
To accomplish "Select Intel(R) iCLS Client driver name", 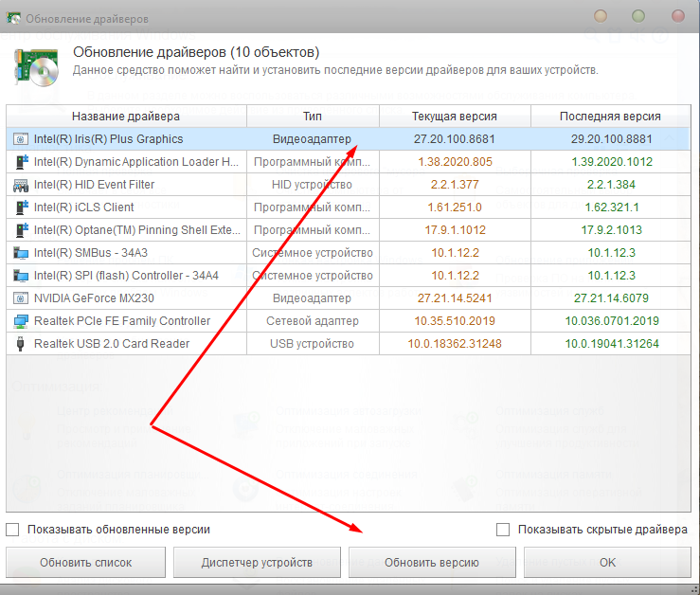I will click(x=84, y=207).
